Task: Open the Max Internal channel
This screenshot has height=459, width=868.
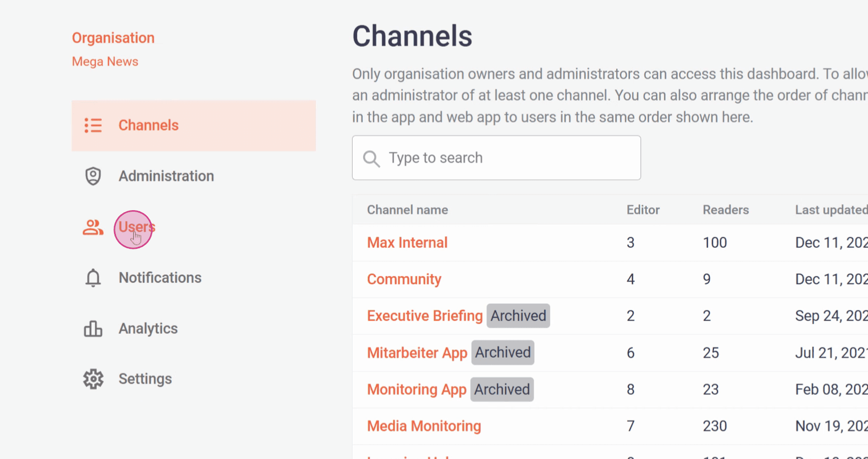Action: 407,243
